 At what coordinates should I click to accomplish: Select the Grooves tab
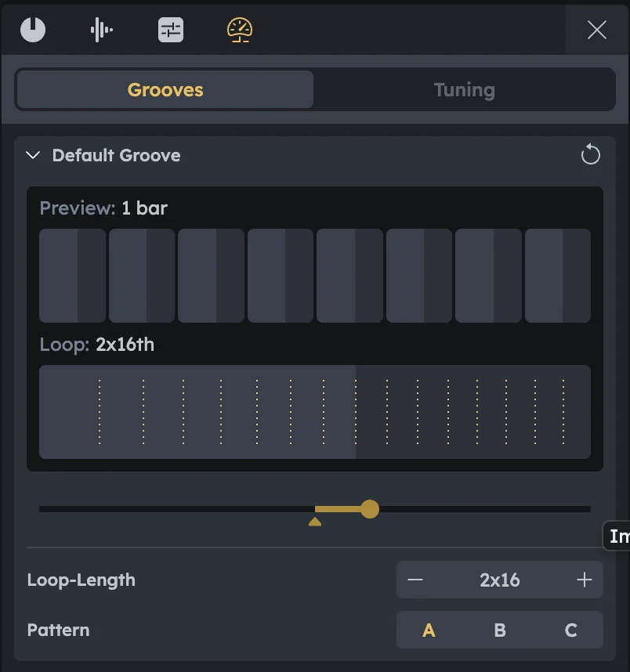(x=165, y=89)
